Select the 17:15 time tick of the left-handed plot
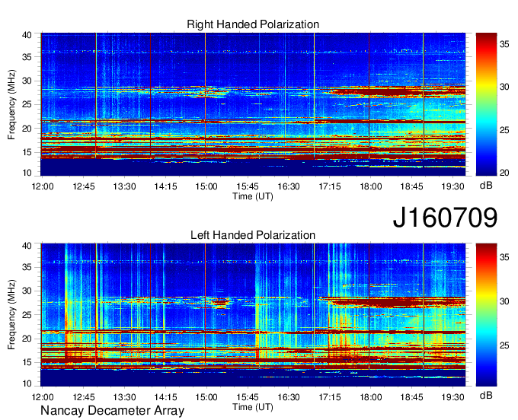 coord(329,397)
